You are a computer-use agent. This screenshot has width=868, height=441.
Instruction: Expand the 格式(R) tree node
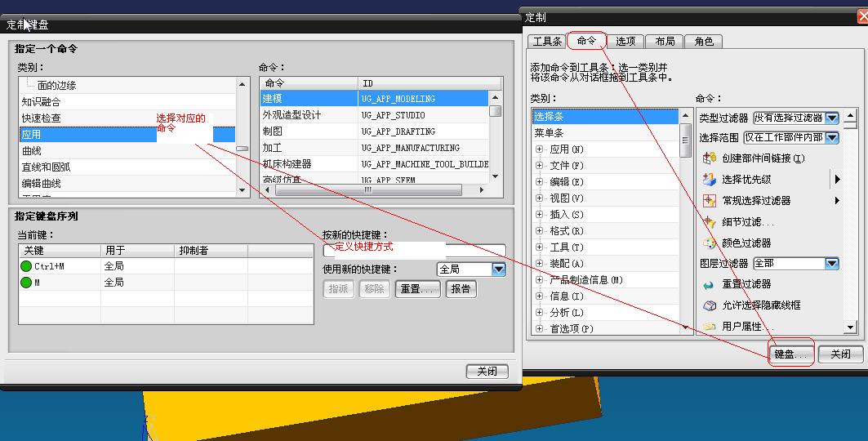tap(539, 231)
